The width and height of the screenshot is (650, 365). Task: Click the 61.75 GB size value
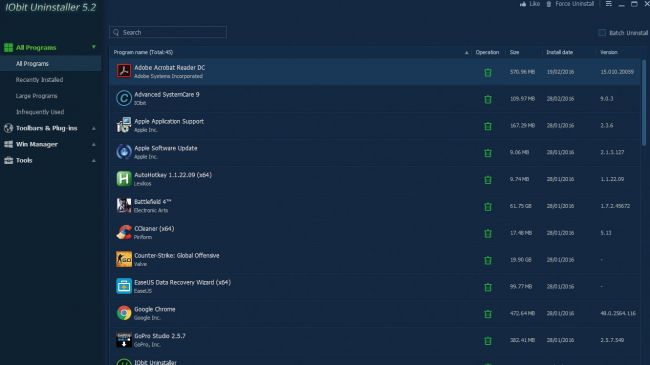pos(521,206)
